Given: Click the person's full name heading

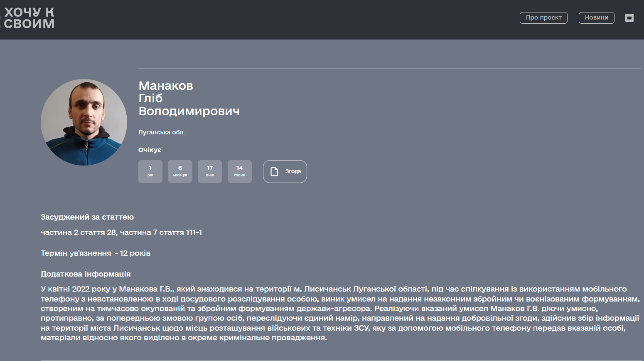Looking at the screenshot, I should pos(189,99).
